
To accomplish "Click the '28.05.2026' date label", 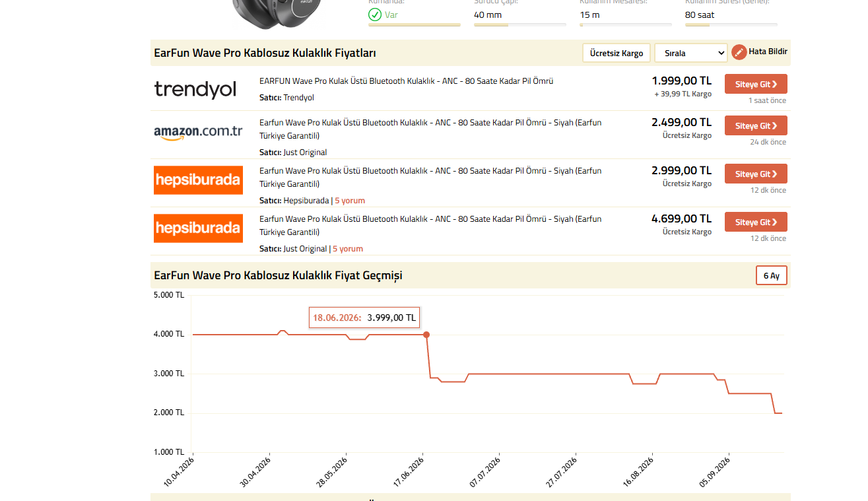I will coord(332,471).
